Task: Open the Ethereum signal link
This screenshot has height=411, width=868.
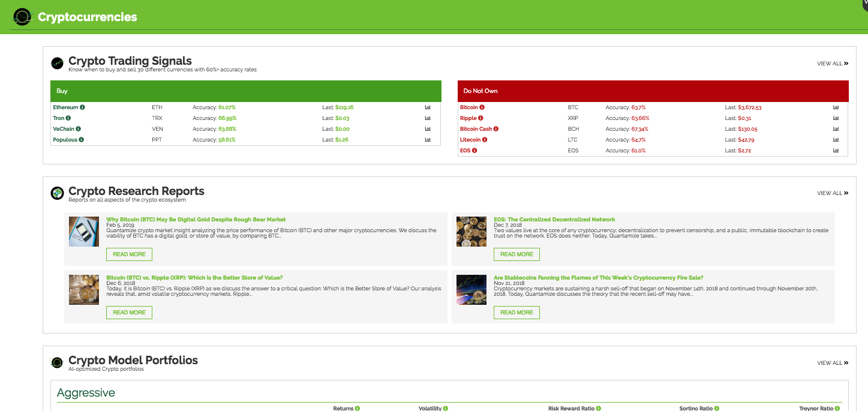Action: [65, 107]
